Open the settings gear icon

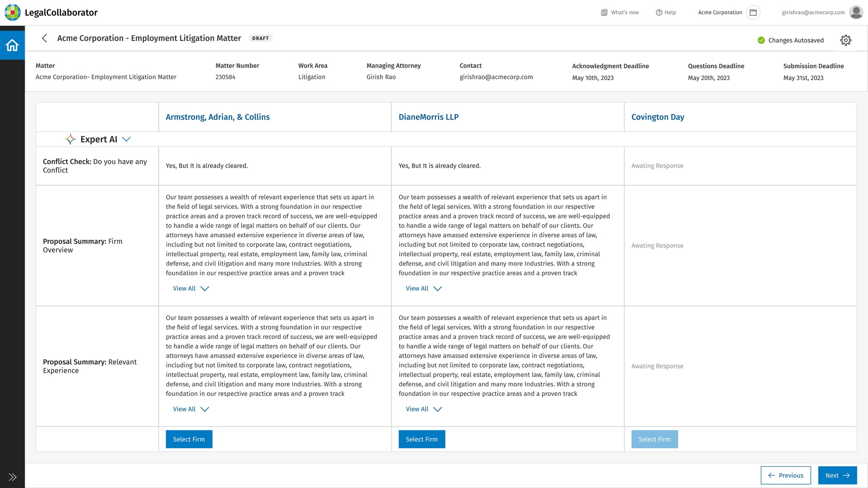846,40
